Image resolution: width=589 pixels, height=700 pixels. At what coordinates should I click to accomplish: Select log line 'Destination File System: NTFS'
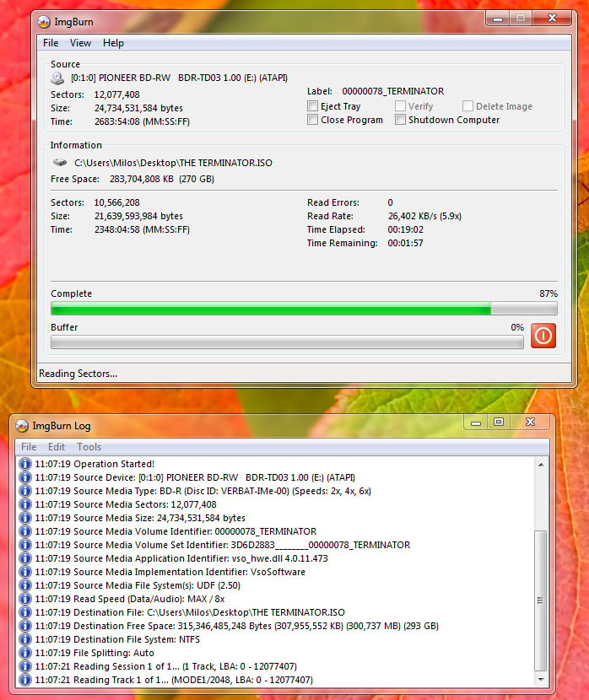[x=117, y=639]
